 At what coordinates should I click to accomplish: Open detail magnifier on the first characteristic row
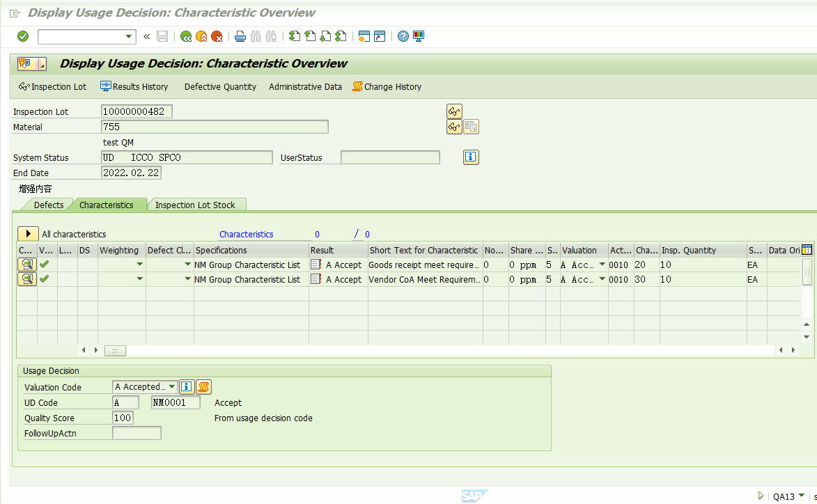pos(26,265)
